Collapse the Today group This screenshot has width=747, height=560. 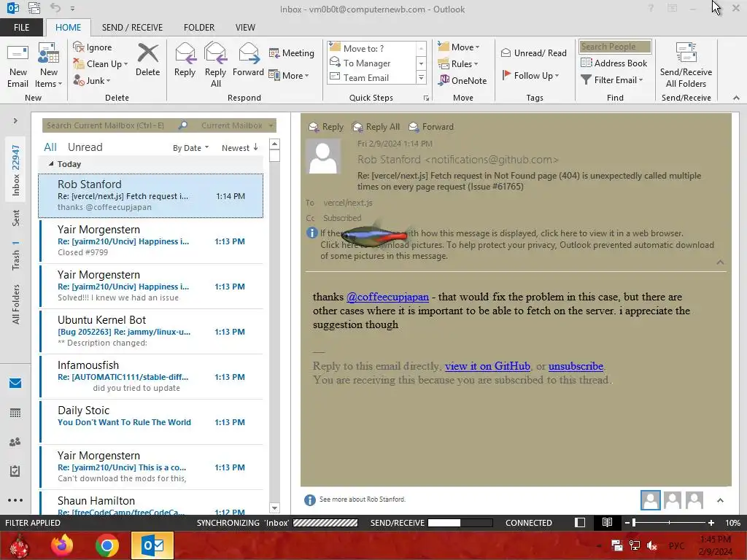coord(51,164)
